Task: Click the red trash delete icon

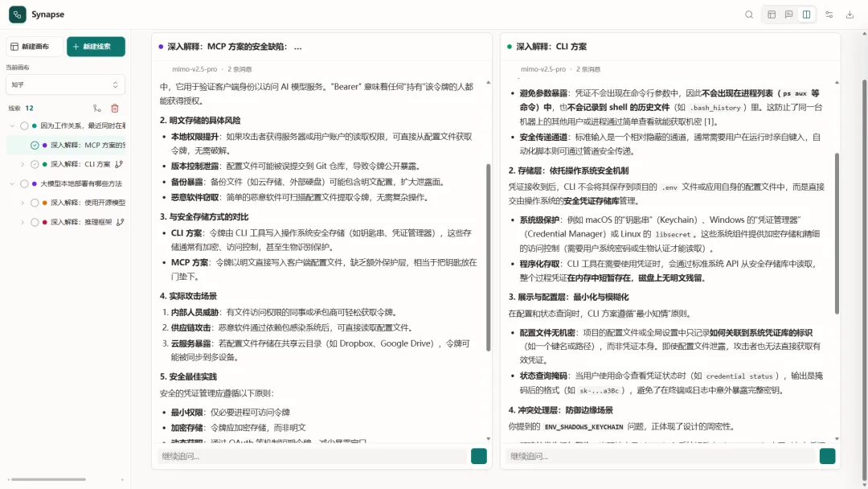Action: click(x=115, y=109)
